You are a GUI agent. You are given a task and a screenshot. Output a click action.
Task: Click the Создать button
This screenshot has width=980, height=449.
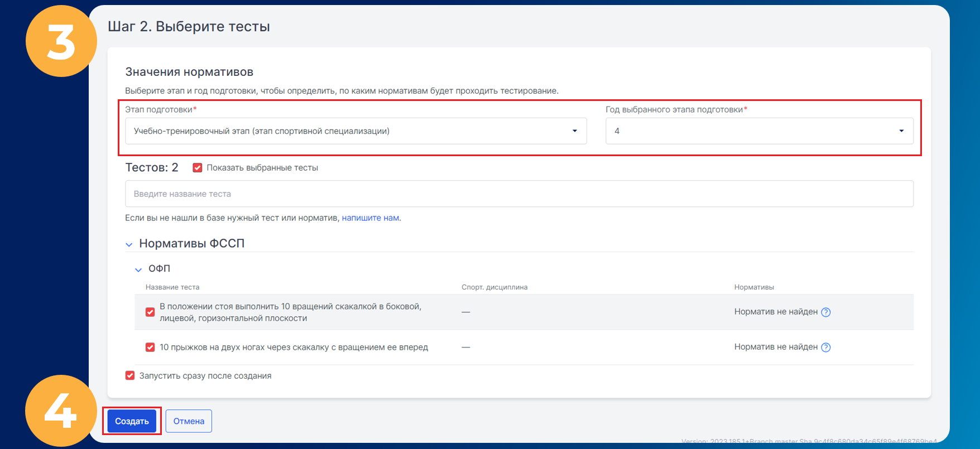coord(132,421)
